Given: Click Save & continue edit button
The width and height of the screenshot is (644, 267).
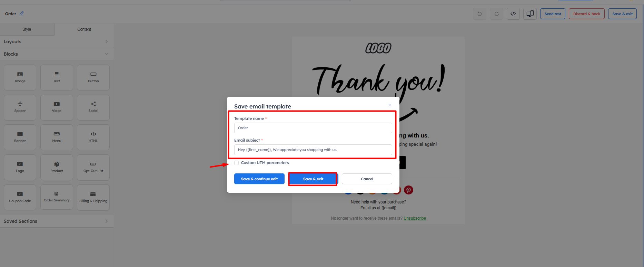Looking at the screenshot, I should point(259,179).
